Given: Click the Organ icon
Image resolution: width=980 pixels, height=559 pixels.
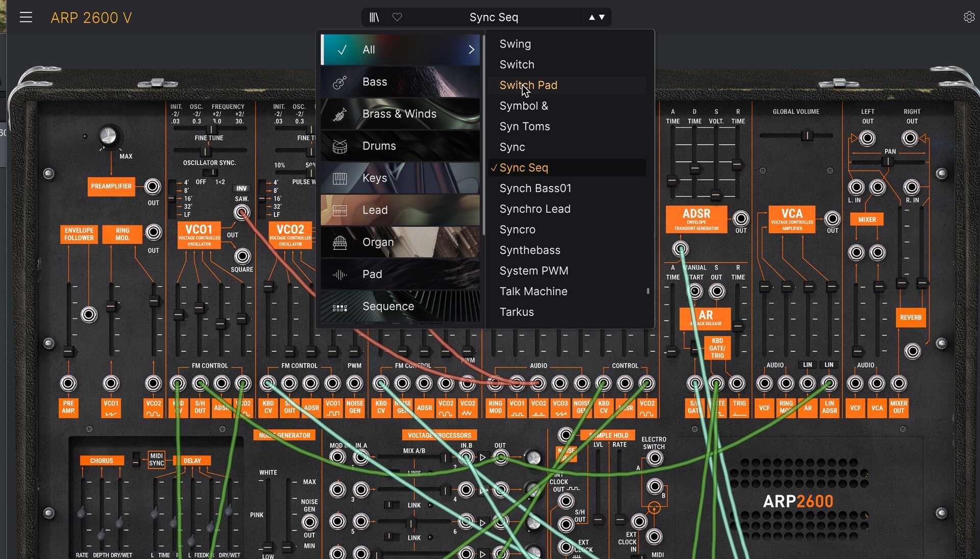Looking at the screenshot, I should [340, 242].
